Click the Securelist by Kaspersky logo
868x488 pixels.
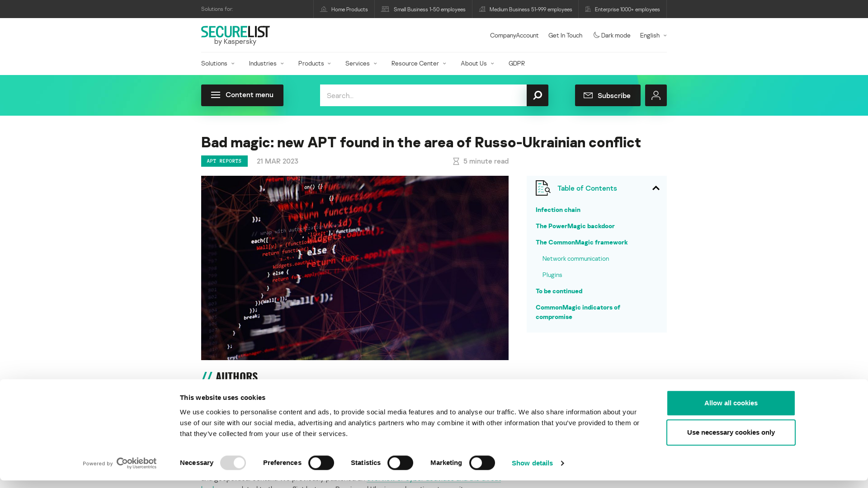(236, 35)
